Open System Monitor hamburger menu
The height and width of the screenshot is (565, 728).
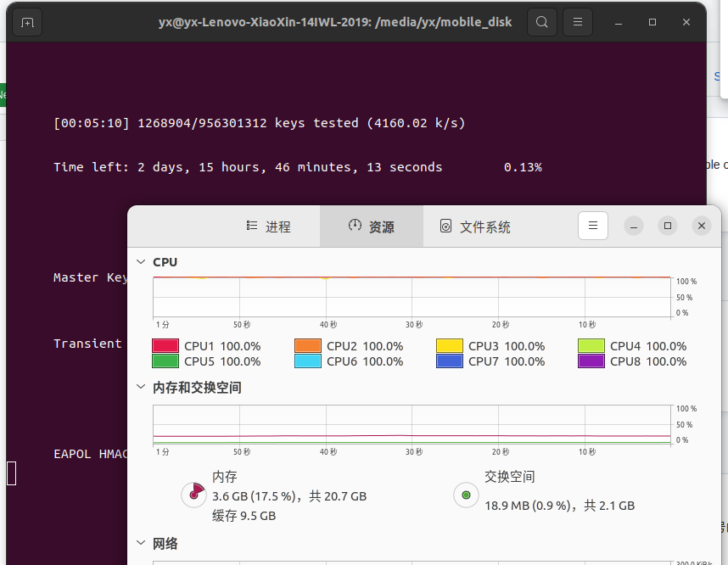click(593, 226)
